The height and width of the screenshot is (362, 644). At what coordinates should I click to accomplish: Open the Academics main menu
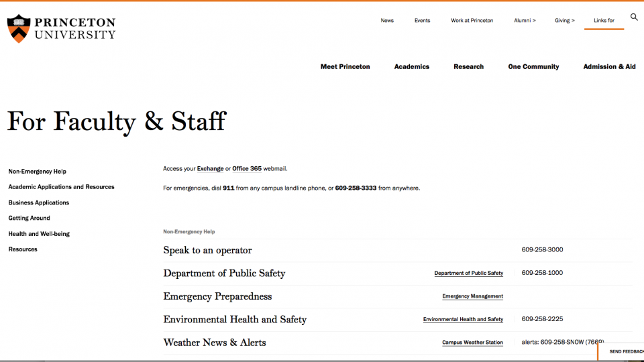[411, 67]
